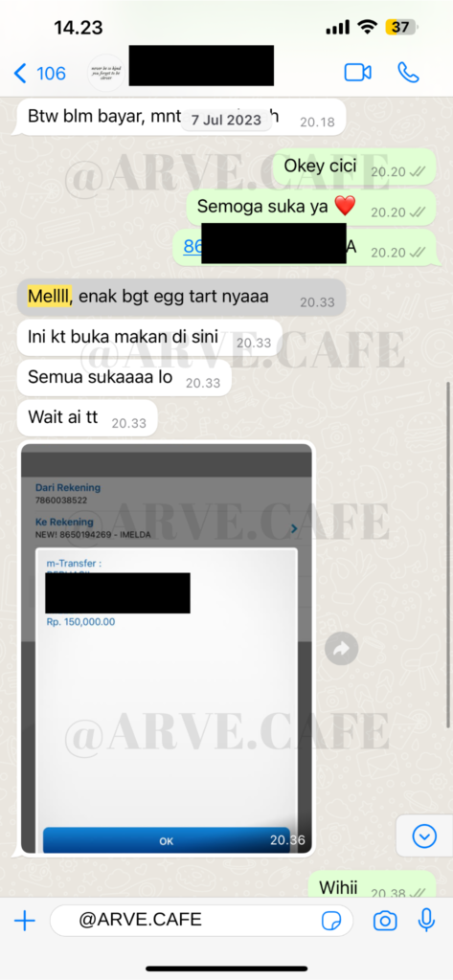Screen dimensions: 453x980
Task: Tap the OK button in receipt image
Action: [167, 840]
